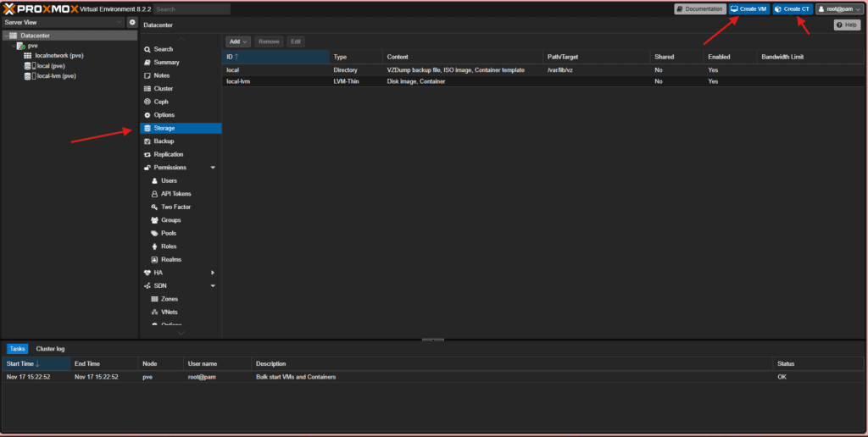Viewport: 868px width, 437px height.
Task: Open the Backup menu item
Action: tap(181, 141)
